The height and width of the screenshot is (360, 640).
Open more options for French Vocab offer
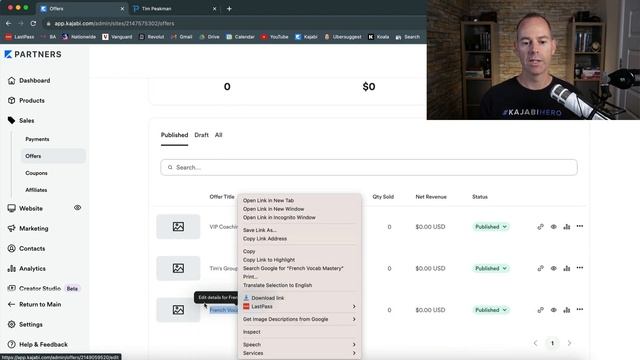[580, 309]
